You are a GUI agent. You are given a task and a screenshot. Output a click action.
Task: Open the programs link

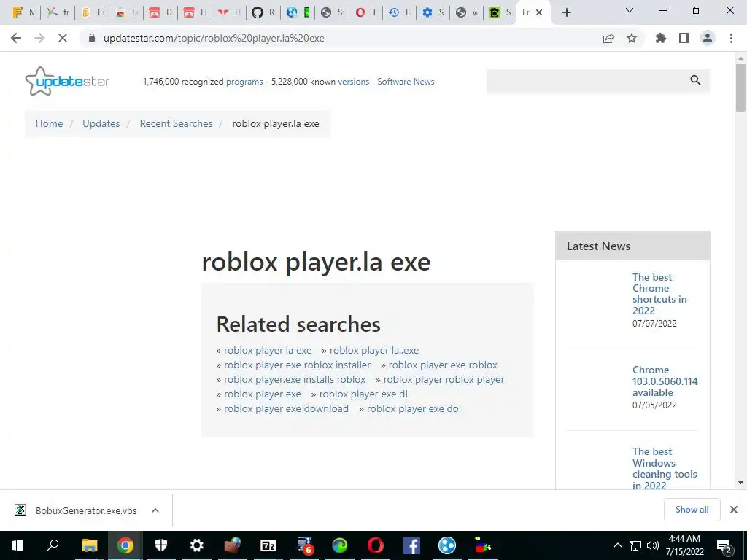tap(244, 82)
